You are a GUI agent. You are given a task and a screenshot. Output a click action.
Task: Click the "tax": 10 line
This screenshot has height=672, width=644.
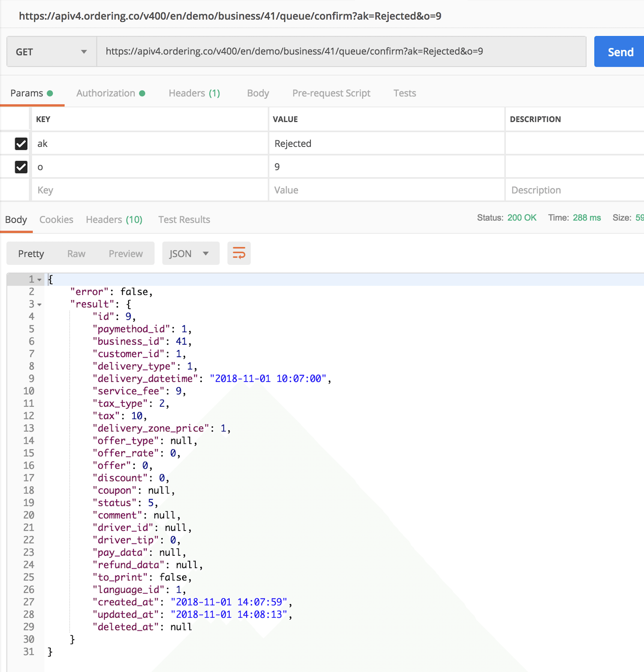coord(119,416)
